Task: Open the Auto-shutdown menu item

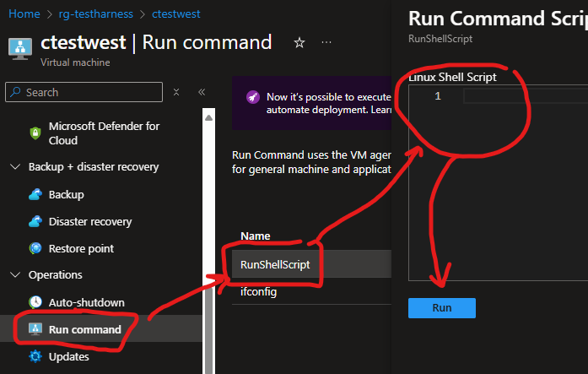Action: (87, 302)
